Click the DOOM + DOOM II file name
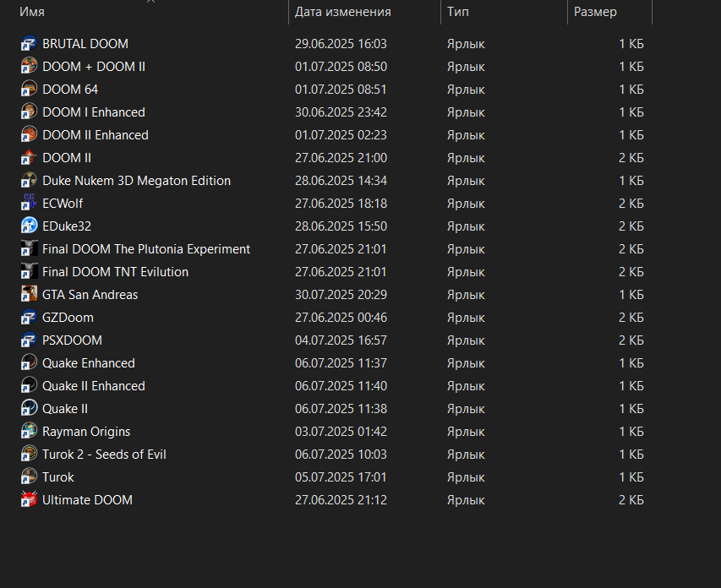Image resolution: width=721 pixels, height=588 pixels. pyautogui.click(x=94, y=67)
